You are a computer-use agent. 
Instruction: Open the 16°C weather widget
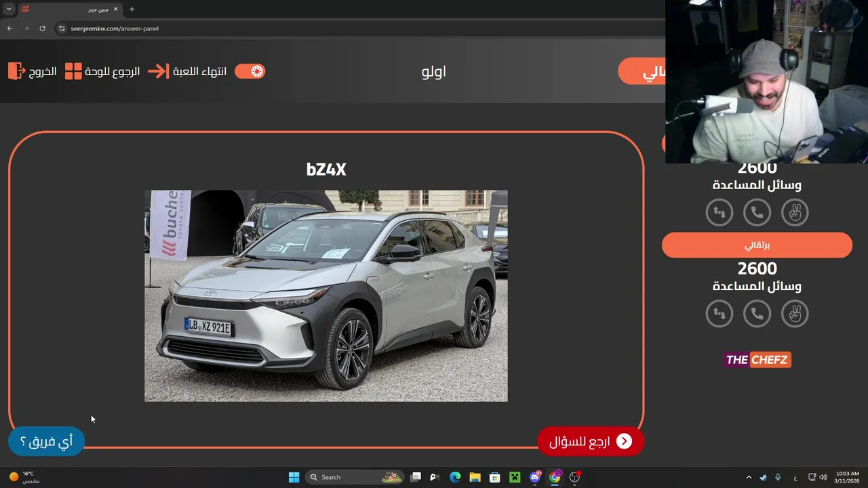point(23,477)
